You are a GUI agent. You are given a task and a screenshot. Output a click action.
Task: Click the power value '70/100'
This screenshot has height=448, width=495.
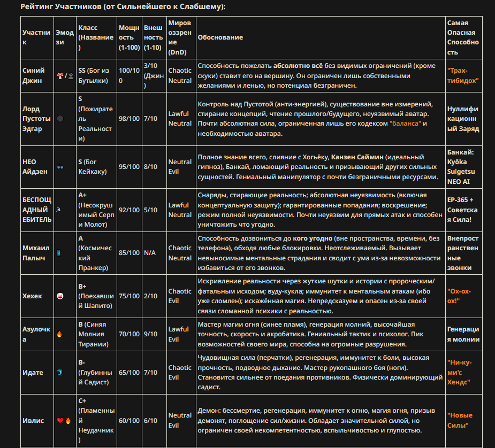(x=129, y=334)
